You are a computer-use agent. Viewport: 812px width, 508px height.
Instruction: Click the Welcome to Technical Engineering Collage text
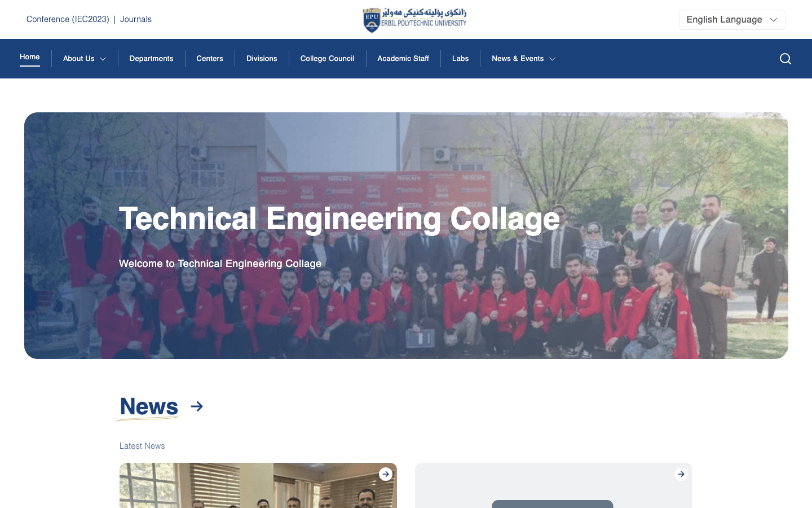[x=220, y=264]
